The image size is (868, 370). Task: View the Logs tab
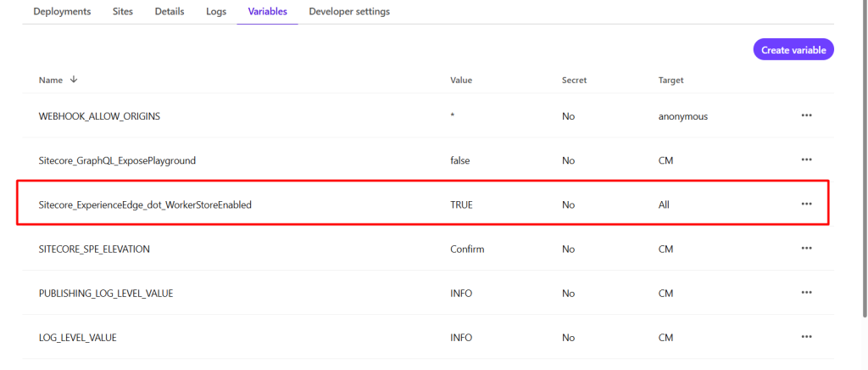tap(216, 12)
